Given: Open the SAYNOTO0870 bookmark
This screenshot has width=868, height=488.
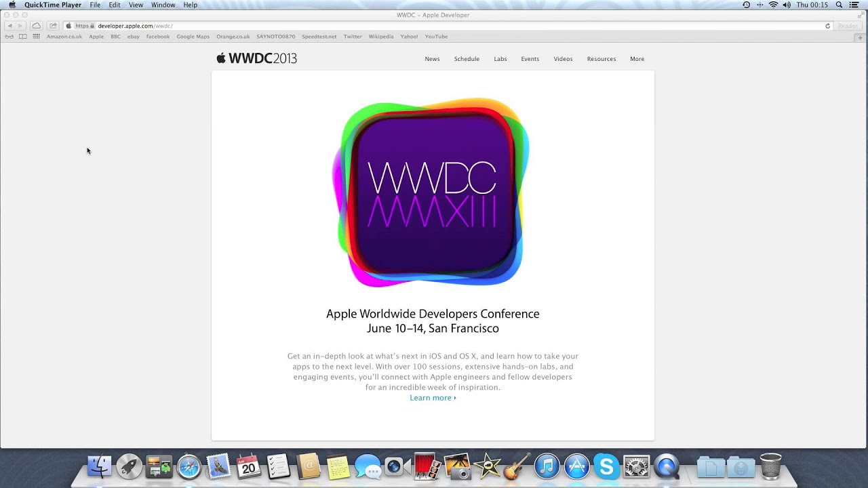Looking at the screenshot, I should coord(276,37).
